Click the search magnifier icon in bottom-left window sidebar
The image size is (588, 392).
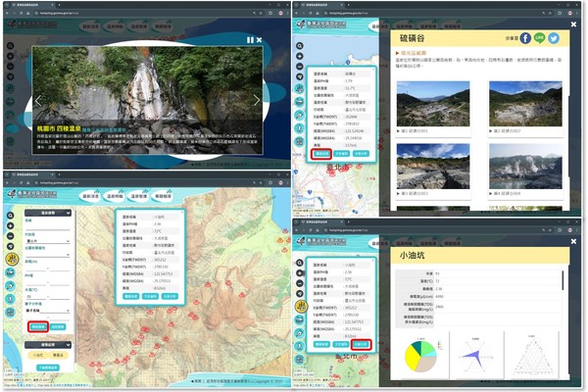10,216
